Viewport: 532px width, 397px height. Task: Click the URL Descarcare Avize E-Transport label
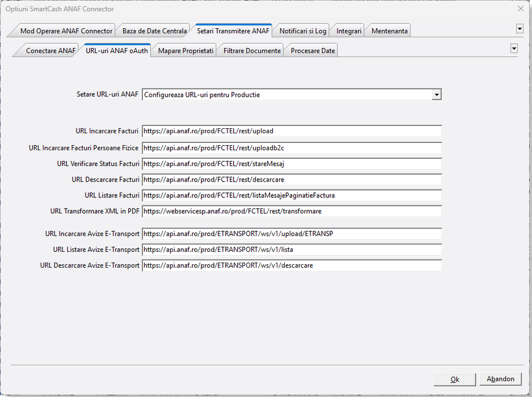click(x=90, y=265)
